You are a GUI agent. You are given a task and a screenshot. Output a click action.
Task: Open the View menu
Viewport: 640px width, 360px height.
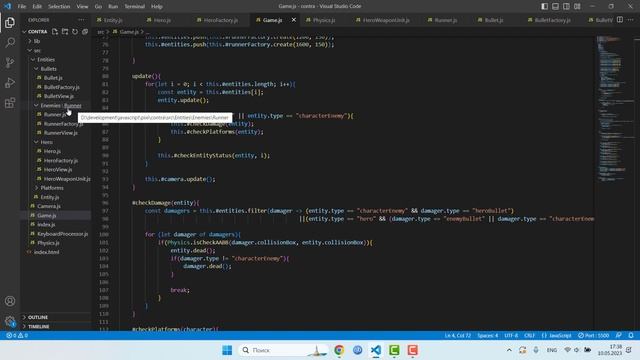tap(82, 6)
